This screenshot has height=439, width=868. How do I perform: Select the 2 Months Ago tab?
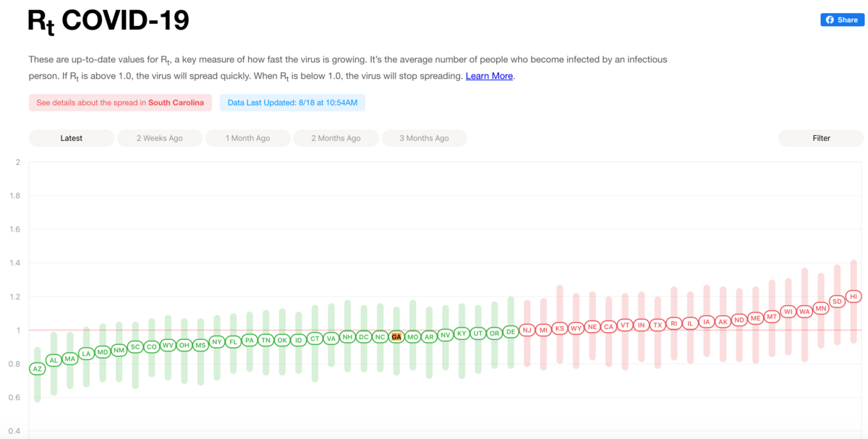coord(336,138)
